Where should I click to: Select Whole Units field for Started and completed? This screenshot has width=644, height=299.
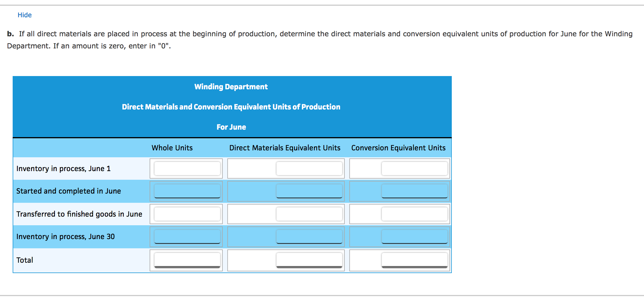click(x=187, y=191)
